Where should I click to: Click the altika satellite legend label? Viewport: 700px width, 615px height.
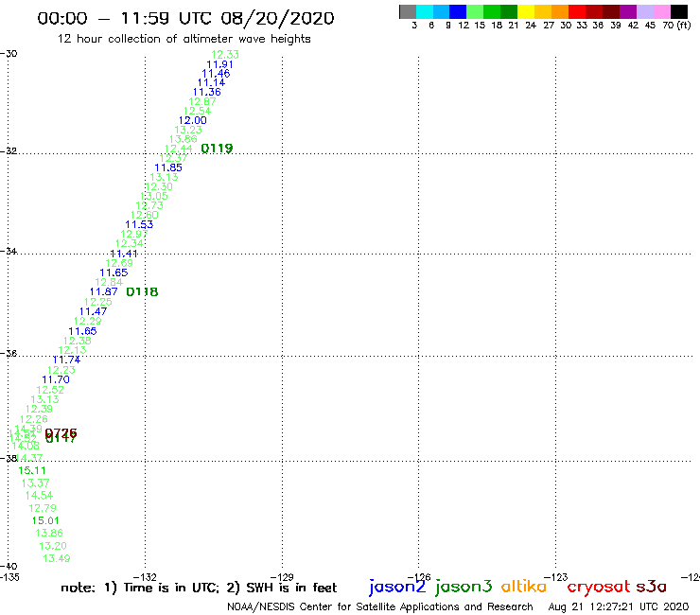click(x=524, y=587)
